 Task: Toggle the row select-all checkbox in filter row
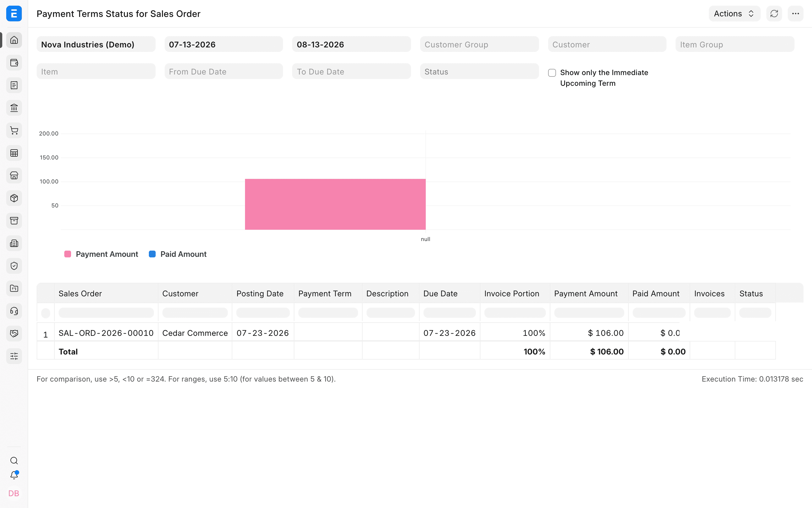tap(46, 313)
